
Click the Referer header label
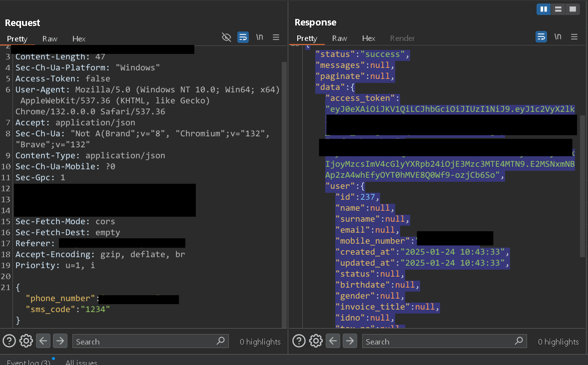point(35,243)
